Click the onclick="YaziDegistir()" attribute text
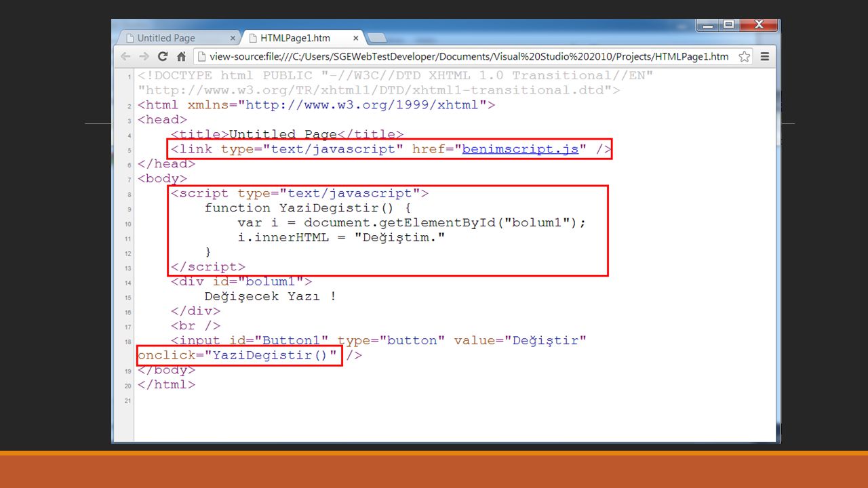 coord(237,355)
